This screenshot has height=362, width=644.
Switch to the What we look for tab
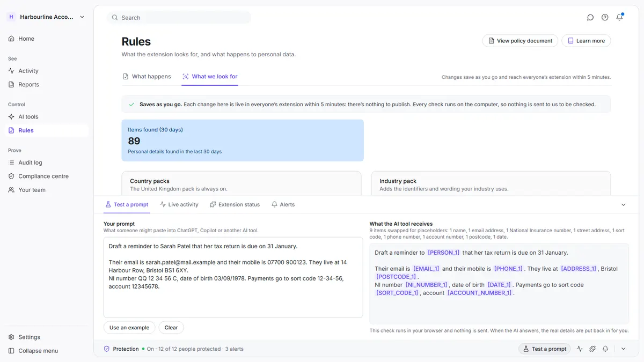pyautogui.click(x=210, y=77)
